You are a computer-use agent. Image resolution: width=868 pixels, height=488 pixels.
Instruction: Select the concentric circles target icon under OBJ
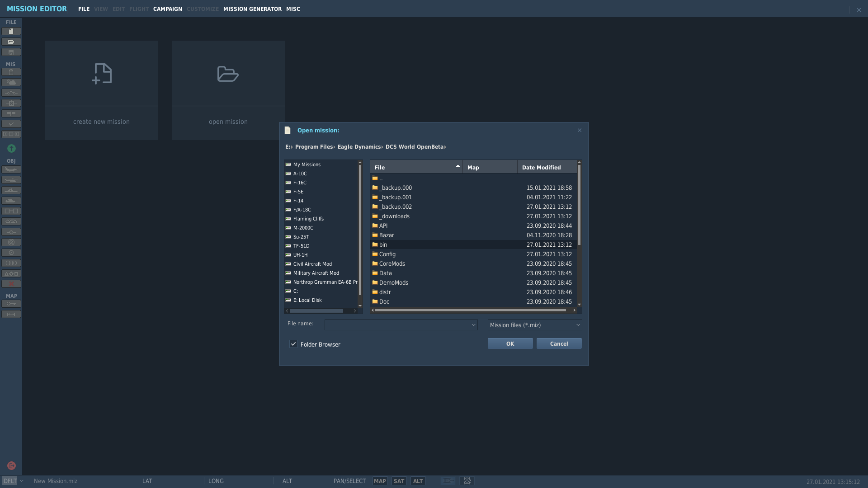coord(11,242)
